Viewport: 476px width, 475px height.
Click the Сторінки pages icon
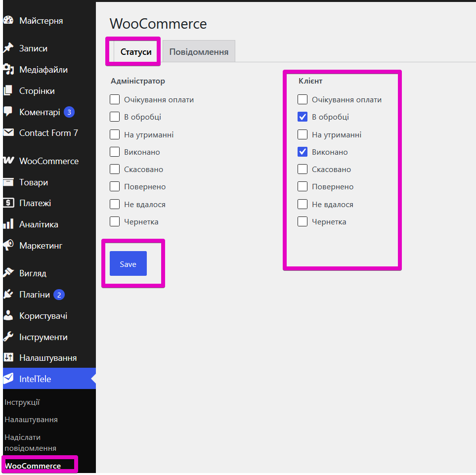pyautogui.click(x=8, y=90)
